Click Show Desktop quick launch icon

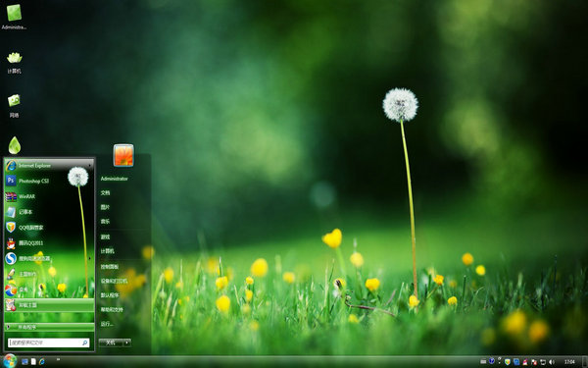[x=24, y=361]
